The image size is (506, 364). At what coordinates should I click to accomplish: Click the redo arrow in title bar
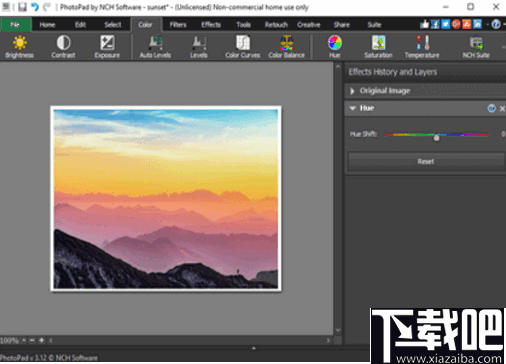(47, 7)
